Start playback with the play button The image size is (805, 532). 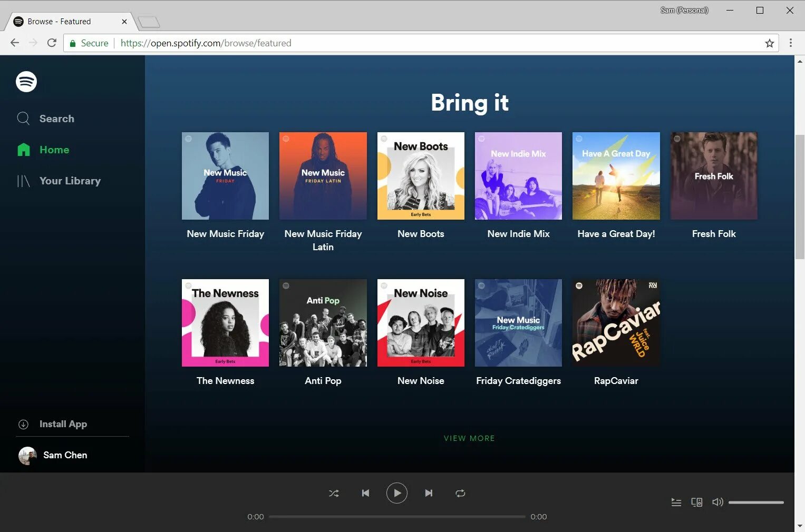pyautogui.click(x=397, y=493)
